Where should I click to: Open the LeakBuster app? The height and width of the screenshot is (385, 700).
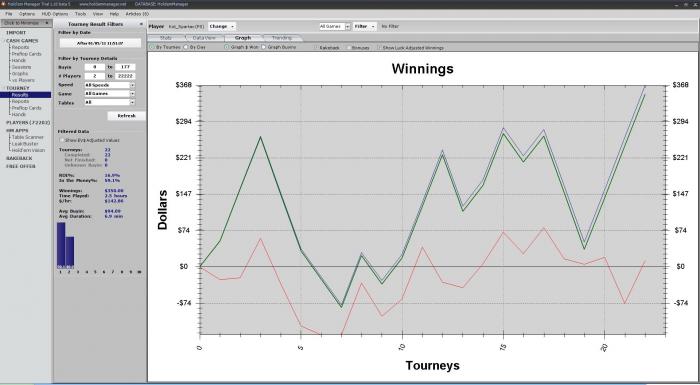25,144
